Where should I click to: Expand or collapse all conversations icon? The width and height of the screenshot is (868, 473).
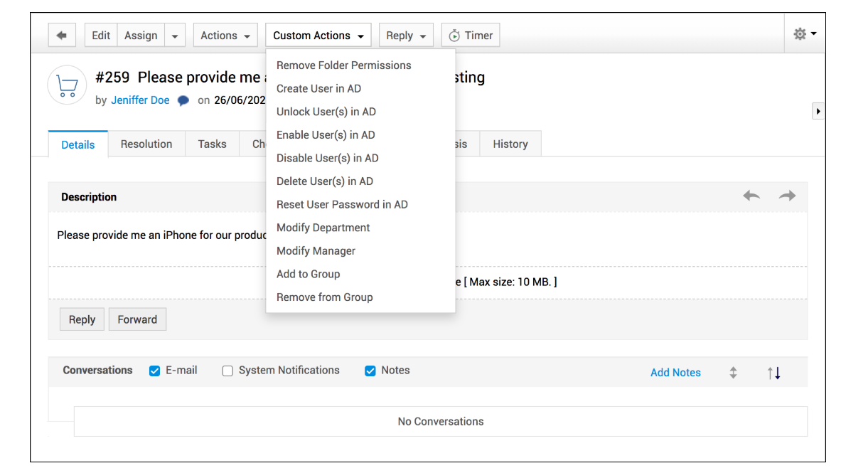pos(733,373)
